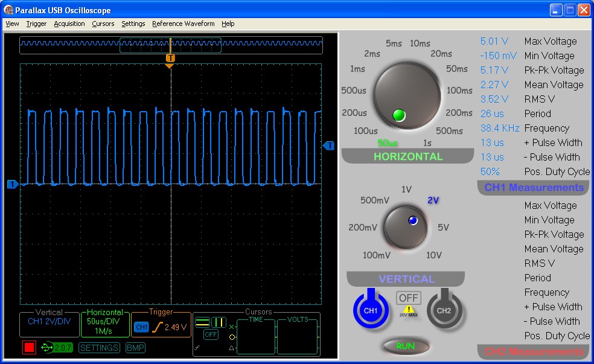Set vertical scale to 5V

coord(443,228)
